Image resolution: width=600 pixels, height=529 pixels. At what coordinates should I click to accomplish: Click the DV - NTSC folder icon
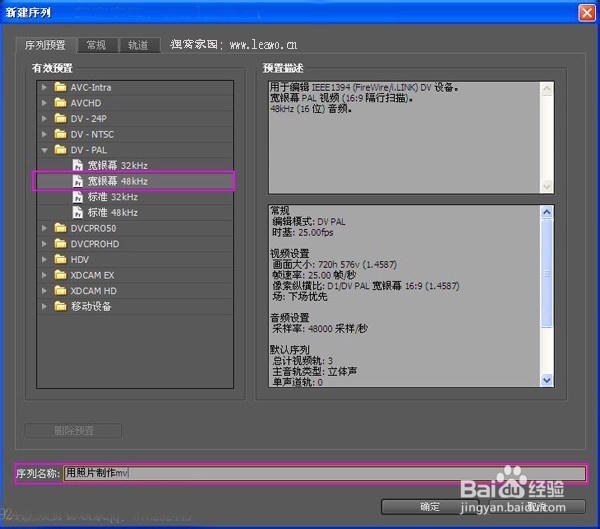tap(60, 134)
